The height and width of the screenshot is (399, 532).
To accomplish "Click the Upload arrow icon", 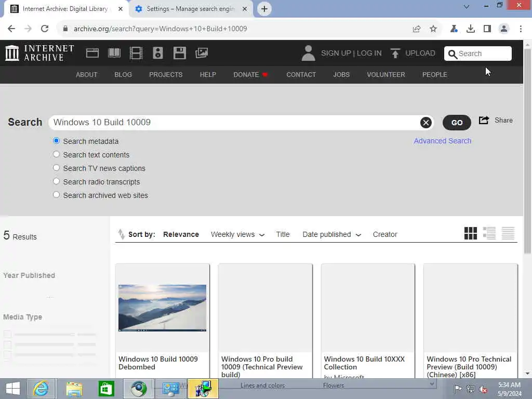I will point(395,54).
